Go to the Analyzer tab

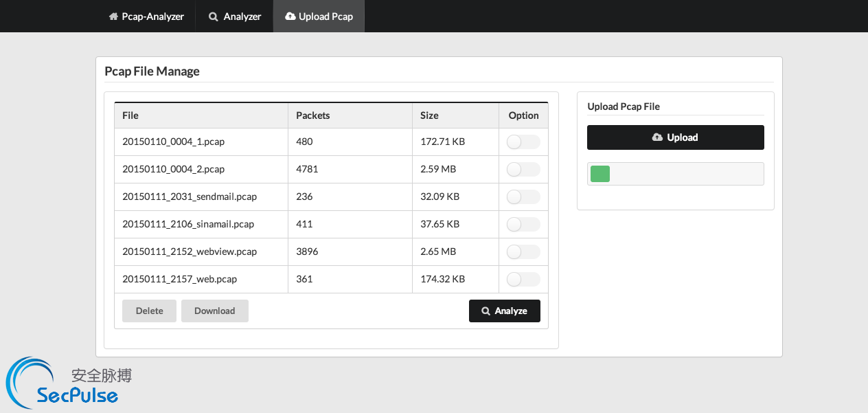coord(235,16)
